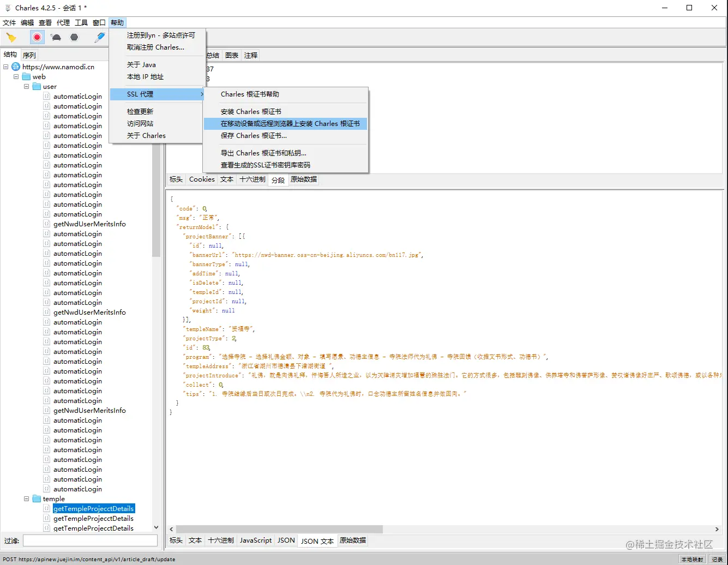Click the user folder icon

pyautogui.click(x=37, y=87)
